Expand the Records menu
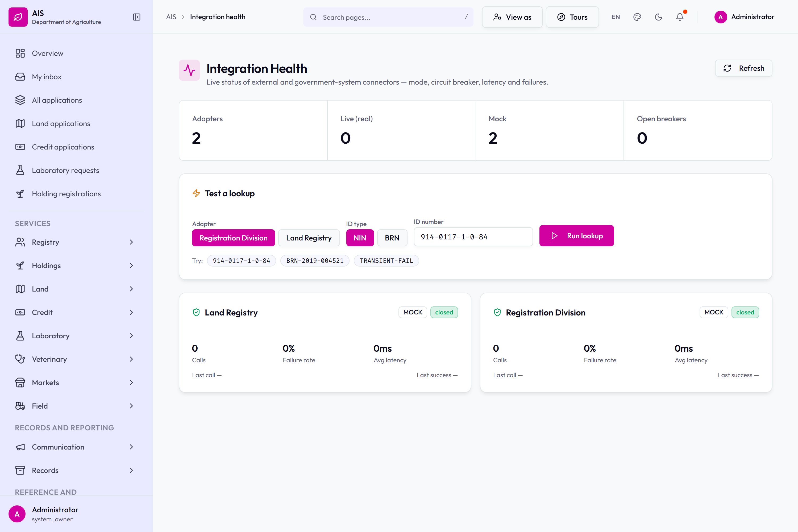 (x=76, y=471)
